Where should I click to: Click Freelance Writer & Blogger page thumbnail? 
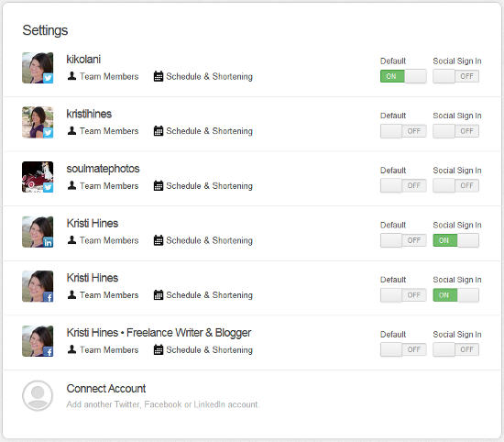[38, 341]
